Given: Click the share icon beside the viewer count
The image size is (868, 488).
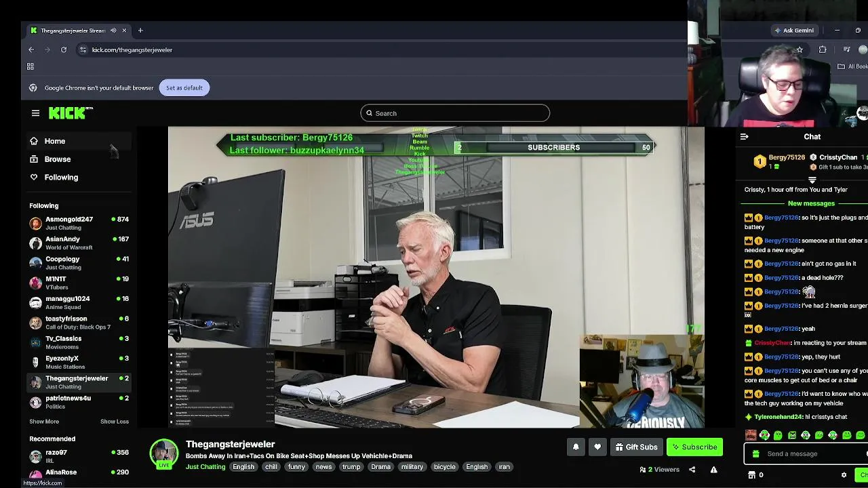Looking at the screenshot, I should coord(692,470).
